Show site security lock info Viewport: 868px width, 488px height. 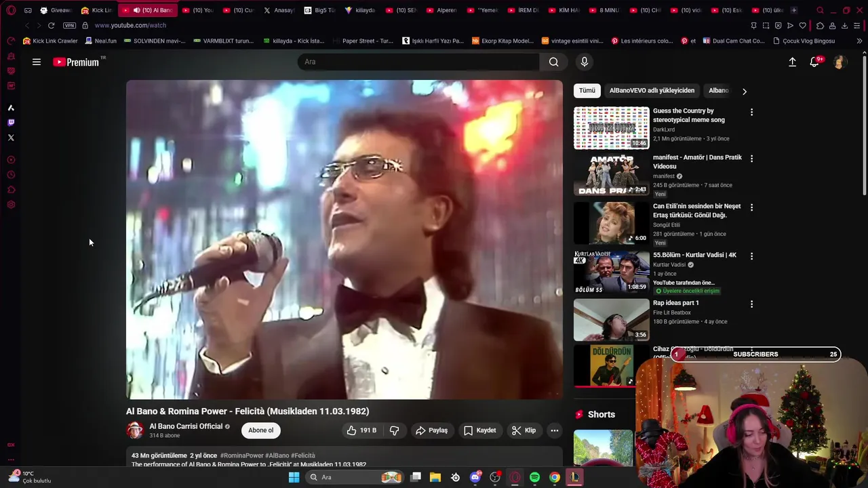85,25
